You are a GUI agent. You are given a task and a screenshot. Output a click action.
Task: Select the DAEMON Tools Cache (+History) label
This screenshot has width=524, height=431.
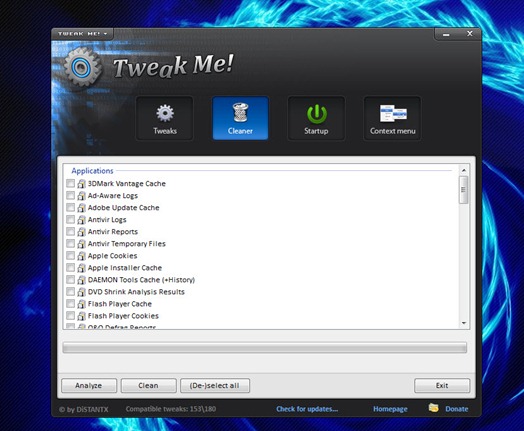tap(141, 280)
